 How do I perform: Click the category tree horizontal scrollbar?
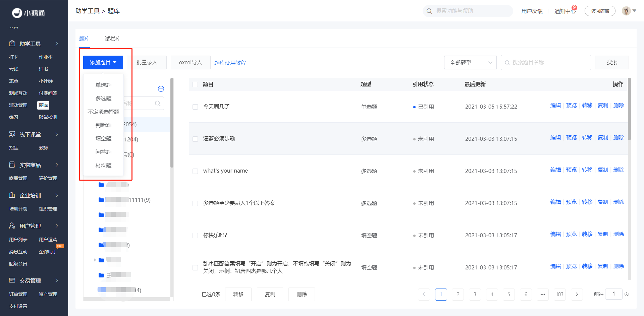pos(126,299)
